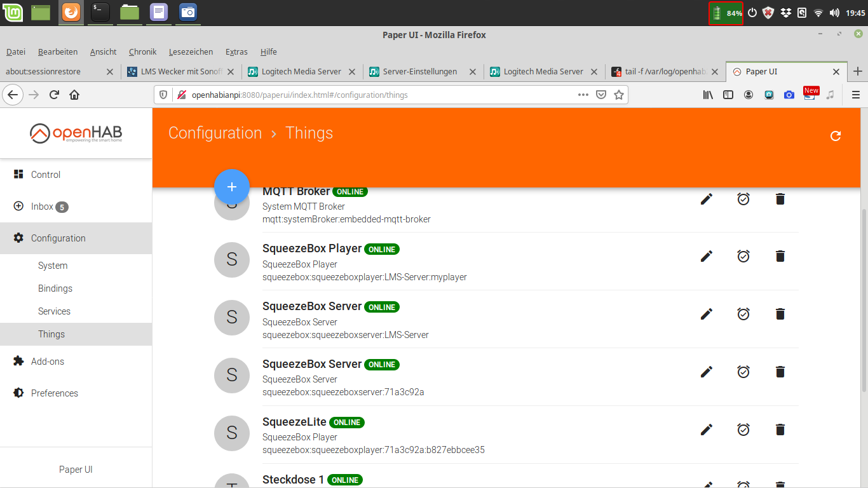Edit the SqueezeLite thing
The height and width of the screenshot is (488, 868).
click(706, 430)
